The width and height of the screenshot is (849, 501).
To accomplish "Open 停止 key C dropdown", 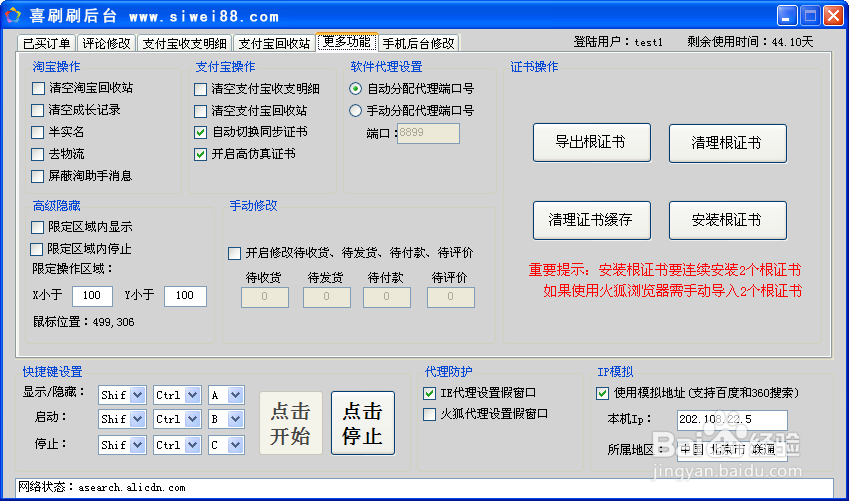I will (236, 445).
